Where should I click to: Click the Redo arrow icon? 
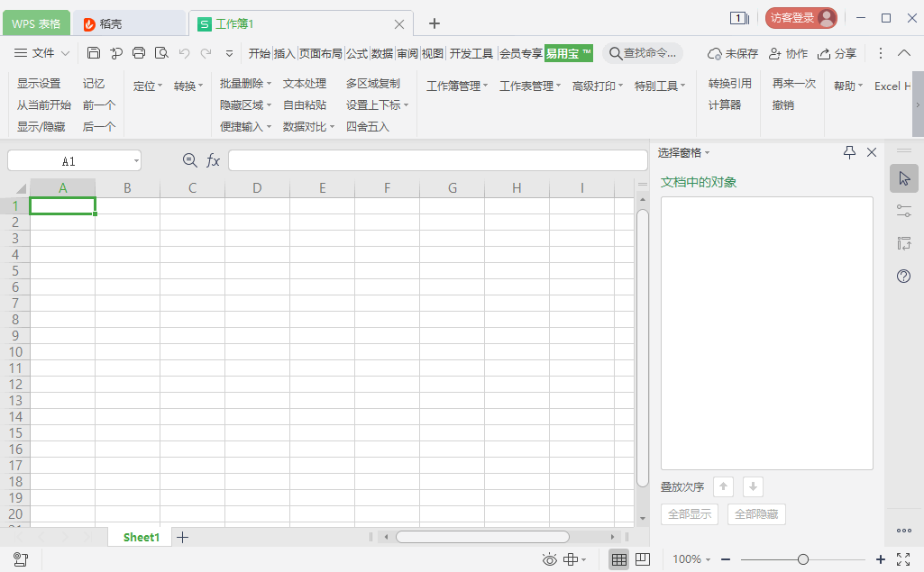pyautogui.click(x=206, y=53)
